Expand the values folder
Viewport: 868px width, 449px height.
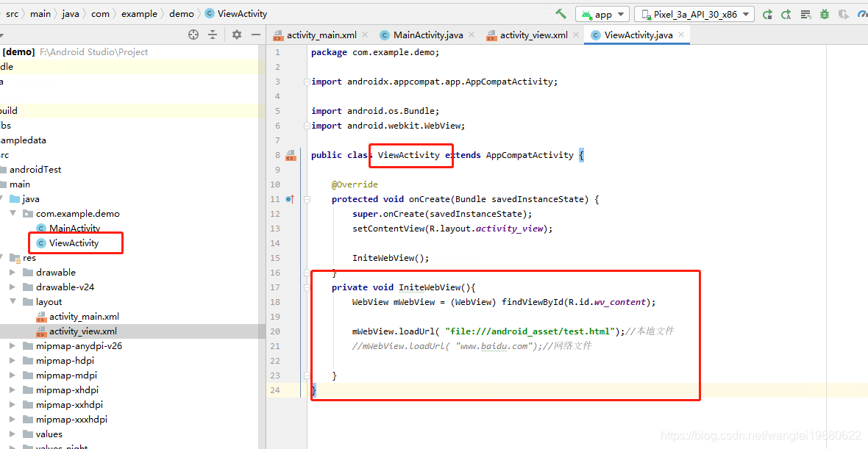click(13, 434)
